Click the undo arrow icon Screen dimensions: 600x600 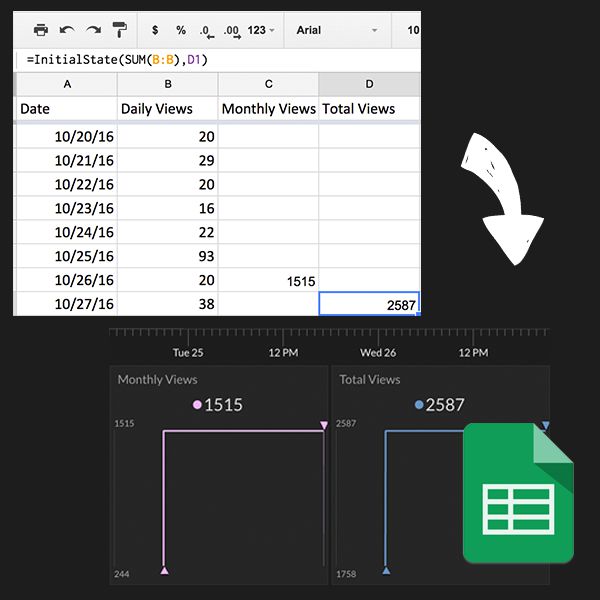pos(67,30)
